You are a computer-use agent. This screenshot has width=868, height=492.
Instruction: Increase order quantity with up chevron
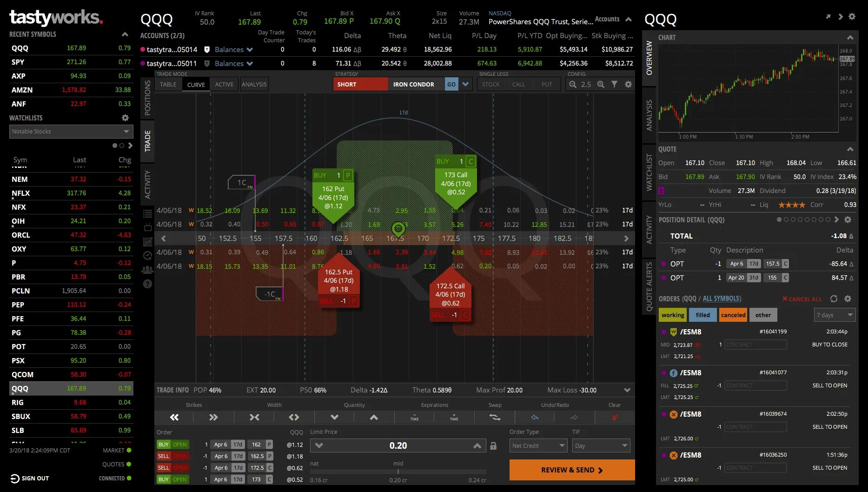point(374,417)
